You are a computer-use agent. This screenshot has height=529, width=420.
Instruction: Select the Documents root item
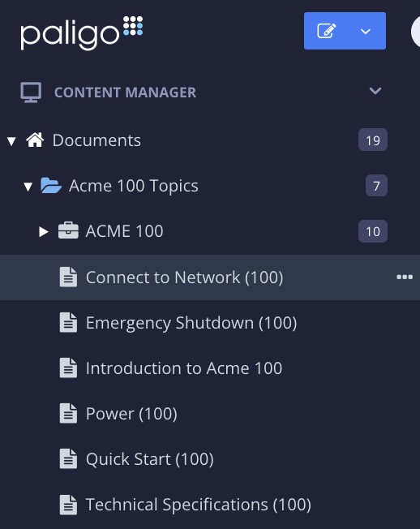96,140
